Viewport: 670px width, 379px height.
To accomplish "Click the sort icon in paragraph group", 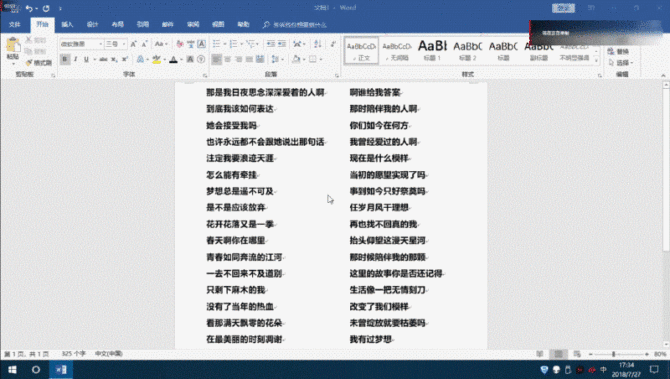I will click(x=317, y=44).
